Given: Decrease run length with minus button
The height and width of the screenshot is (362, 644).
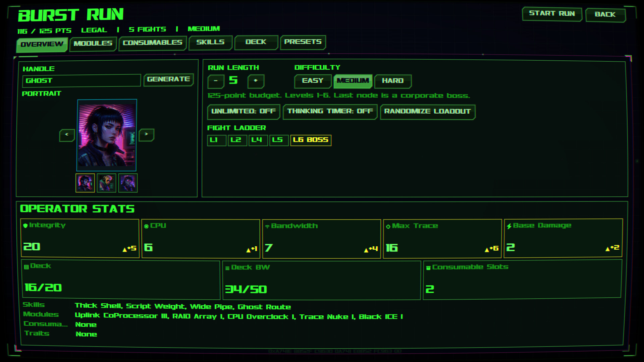Looking at the screenshot, I should [216, 81].
